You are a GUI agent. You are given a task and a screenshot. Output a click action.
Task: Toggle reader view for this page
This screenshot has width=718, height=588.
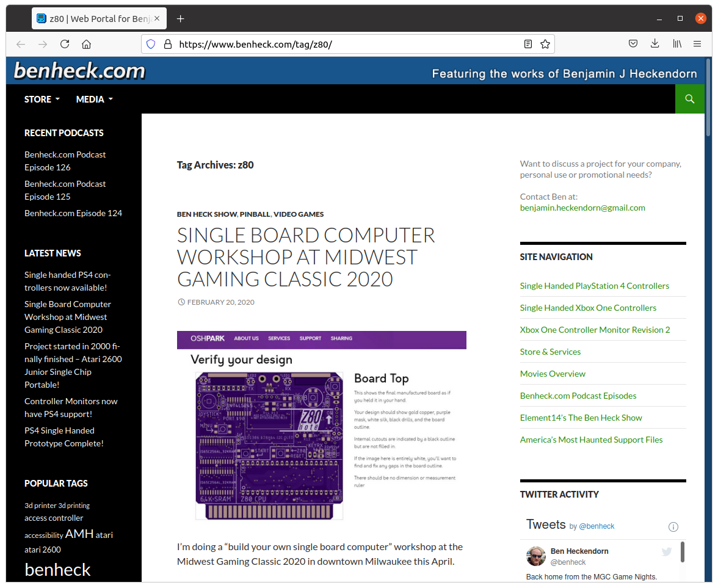click(528, 44)
